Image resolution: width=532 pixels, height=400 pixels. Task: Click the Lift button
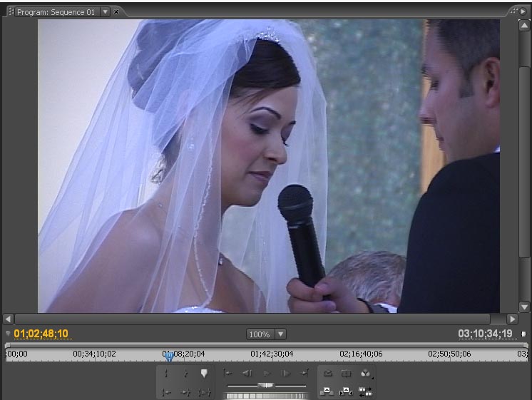328,391
